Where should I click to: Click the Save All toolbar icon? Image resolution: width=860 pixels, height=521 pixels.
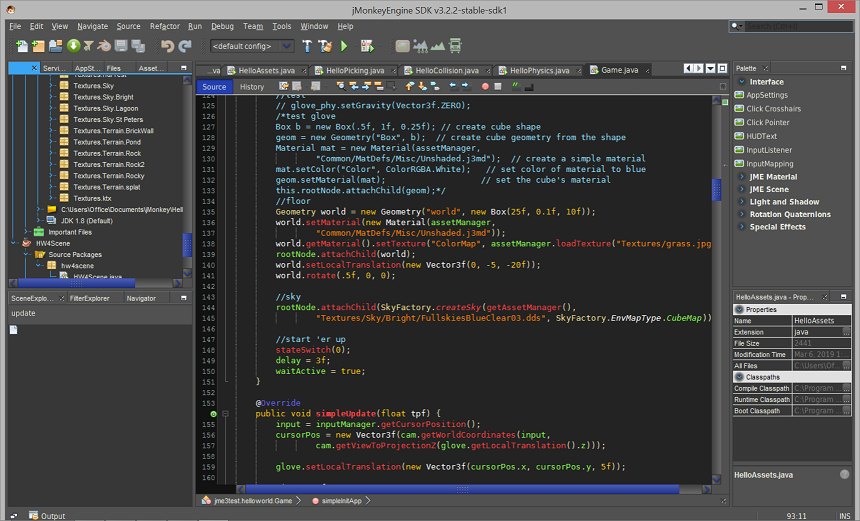[138, 46]
